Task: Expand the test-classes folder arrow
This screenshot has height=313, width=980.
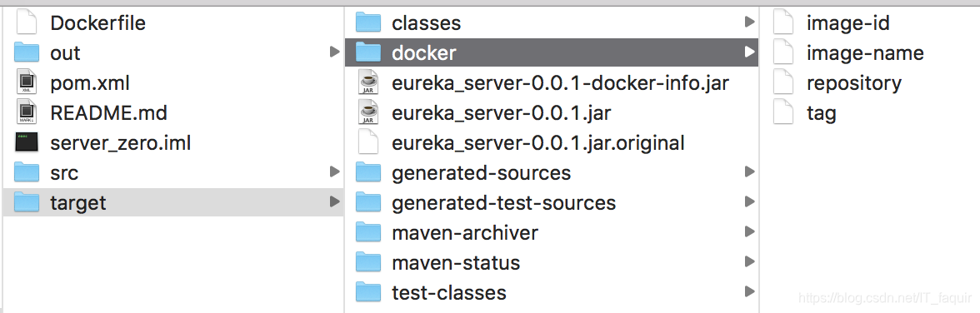Action: [749, 291]
